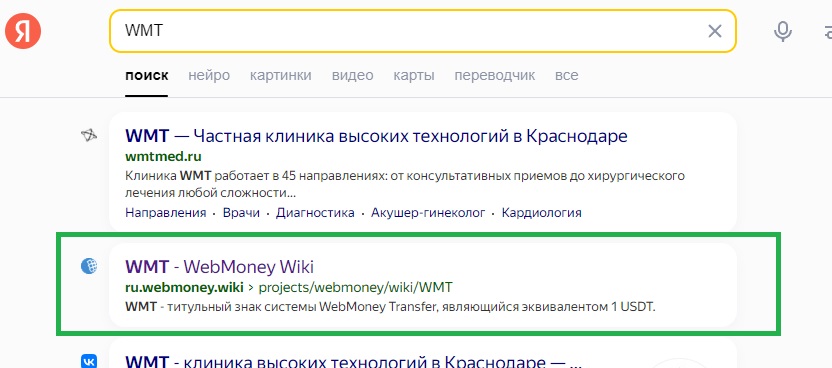Open the WMT - WebMoney Wiki result
Image resolution: width=832 pixels, height=368 pixels.
point(219,266)
